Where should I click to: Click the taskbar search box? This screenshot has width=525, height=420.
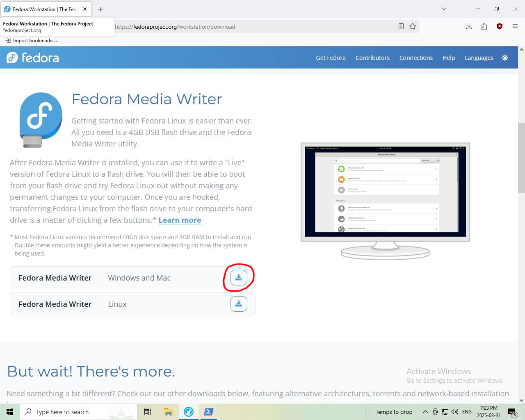pos(79,412)
